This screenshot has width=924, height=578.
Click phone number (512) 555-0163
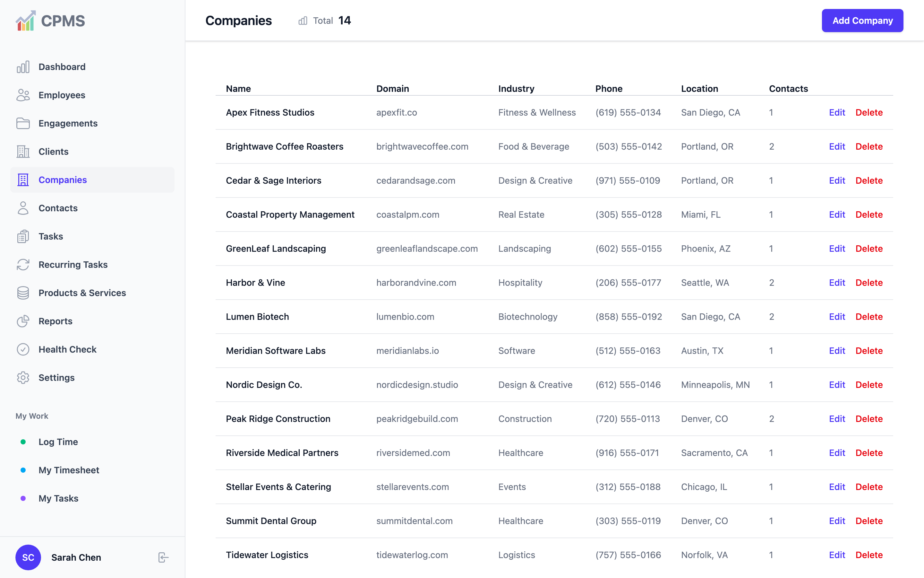point(628,351)
